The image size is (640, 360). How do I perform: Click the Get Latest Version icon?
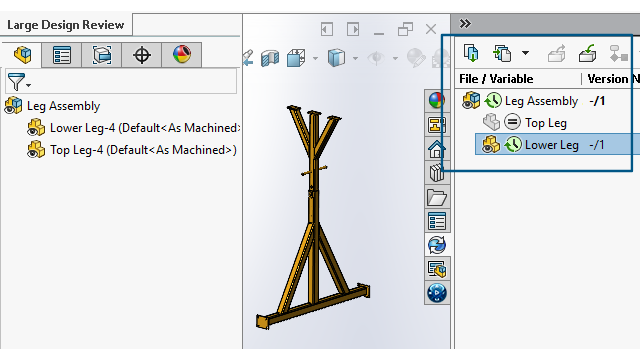click(471, 53)
